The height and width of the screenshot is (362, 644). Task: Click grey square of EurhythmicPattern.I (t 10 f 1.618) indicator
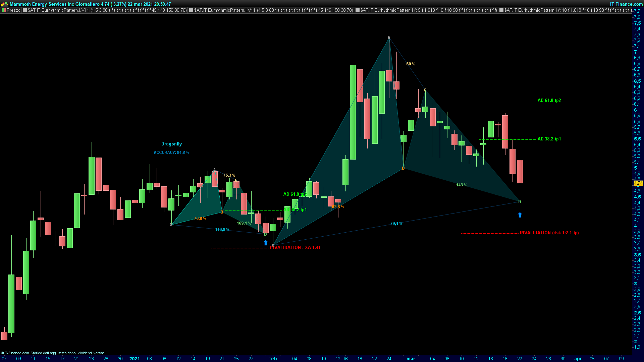click(x=501, y=10)
